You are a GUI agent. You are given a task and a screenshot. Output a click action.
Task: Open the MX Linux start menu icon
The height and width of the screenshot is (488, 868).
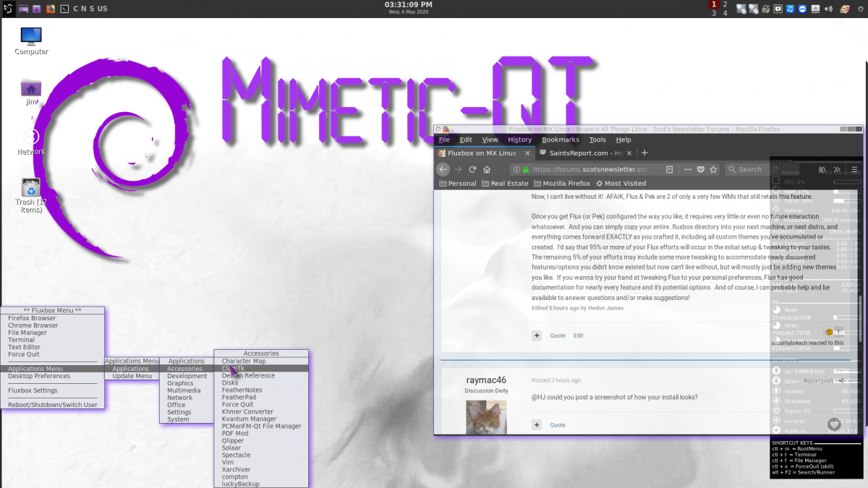coord(8,9)
